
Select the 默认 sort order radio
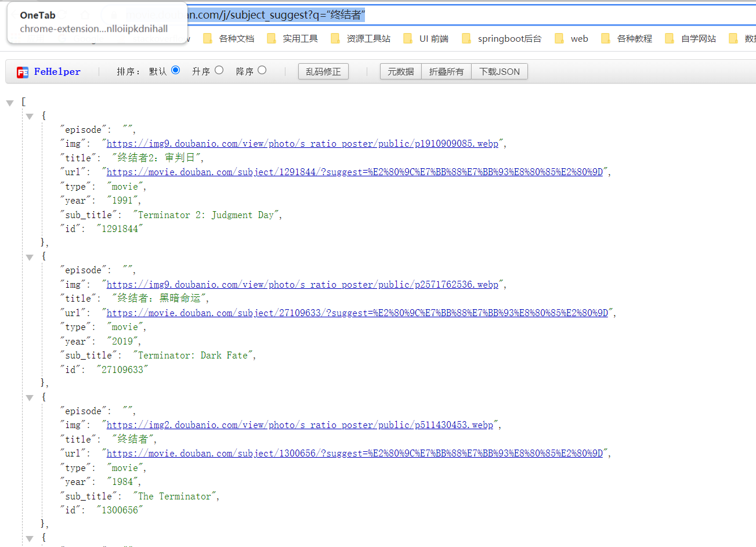click(176, 70)
